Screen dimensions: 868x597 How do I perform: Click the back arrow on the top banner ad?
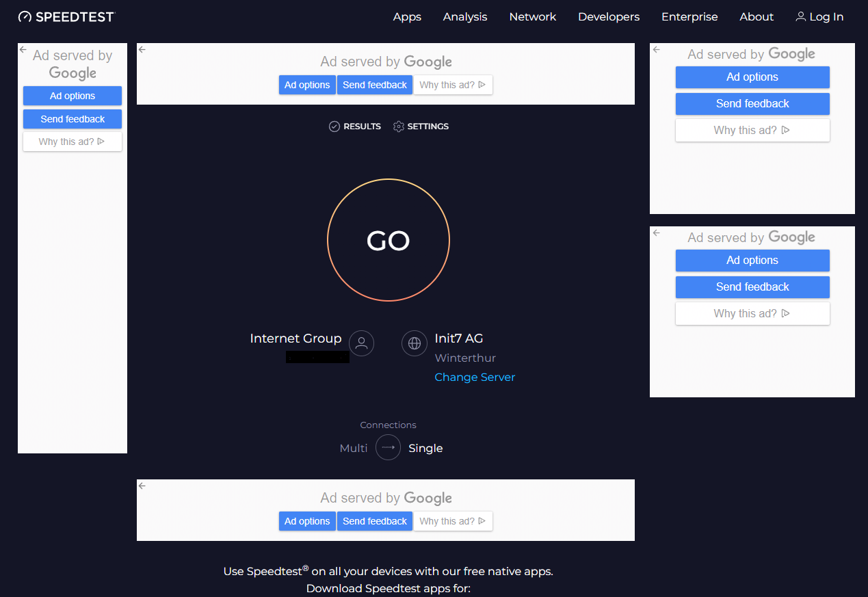coord(142,49)
